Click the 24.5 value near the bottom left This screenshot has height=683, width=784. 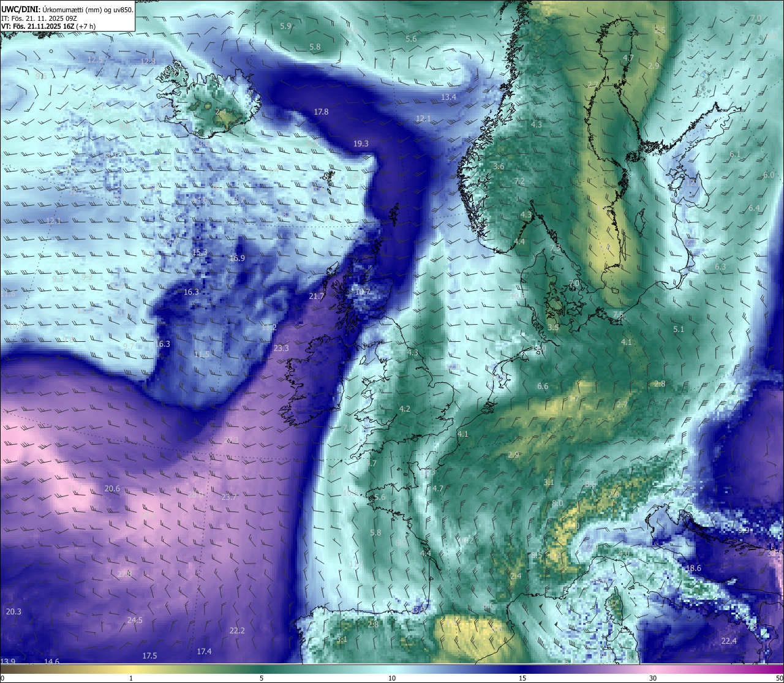pos(135,621)
